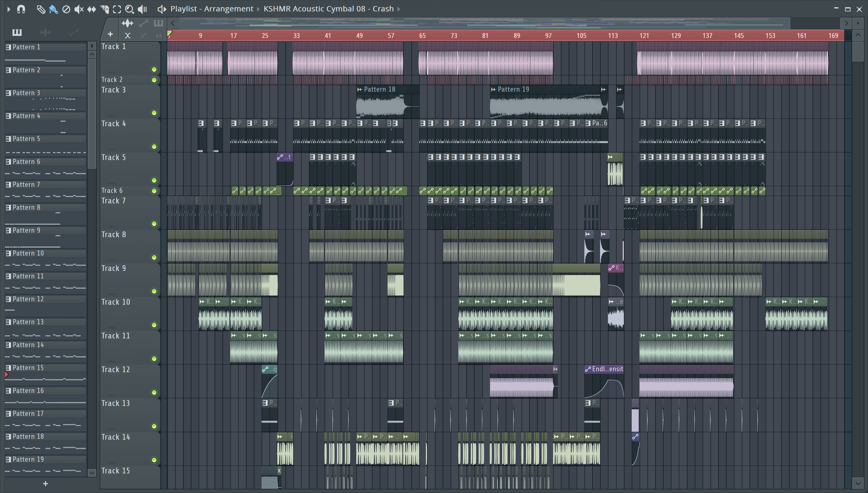Screen dimensions: 868x493
Task: Disable Track 9 via green LED
Action: tap(154, 291)
